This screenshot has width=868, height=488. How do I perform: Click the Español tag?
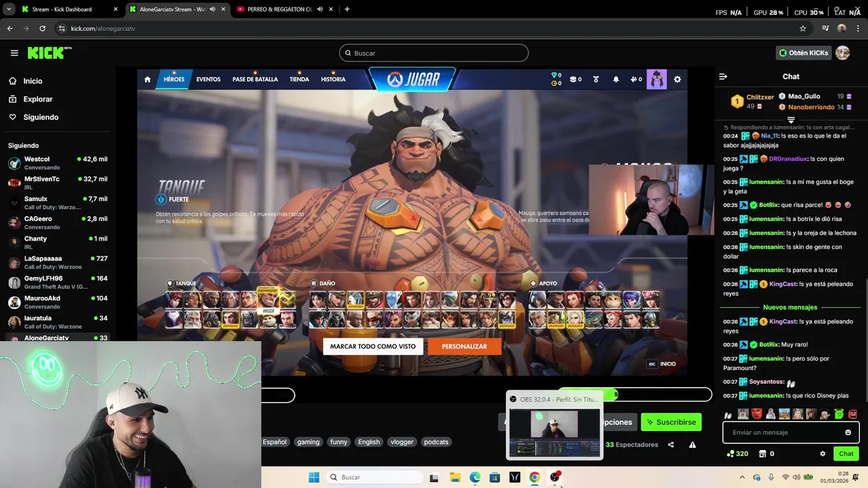coord(275,442)
